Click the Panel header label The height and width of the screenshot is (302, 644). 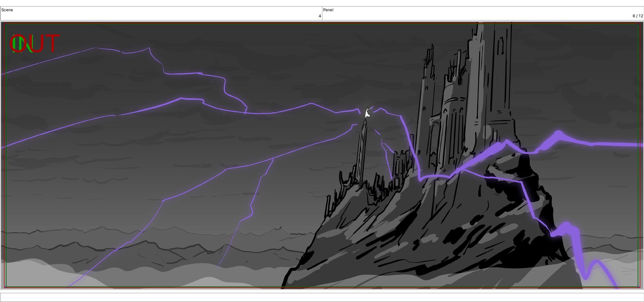328,10
